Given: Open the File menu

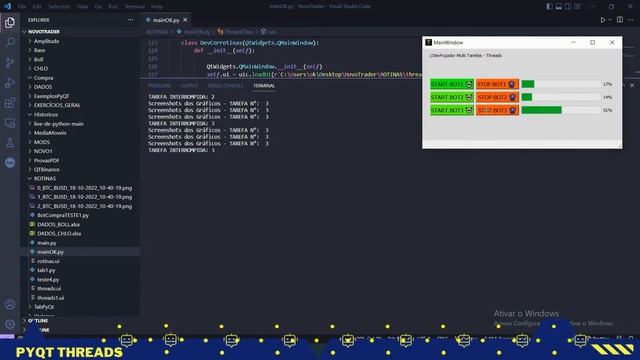Looking at the screenshot, I should (x=22, y=7).
